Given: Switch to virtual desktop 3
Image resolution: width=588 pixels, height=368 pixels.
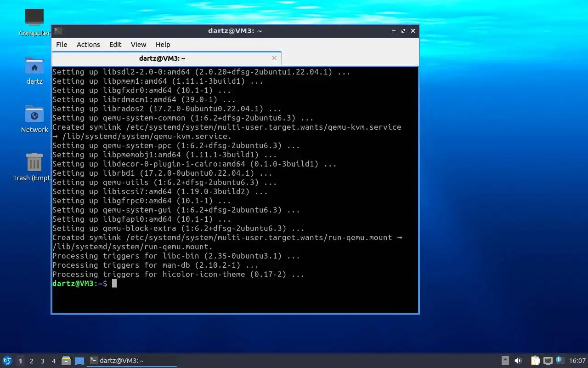Looking at the screenshot, I should tap(43, 361).
